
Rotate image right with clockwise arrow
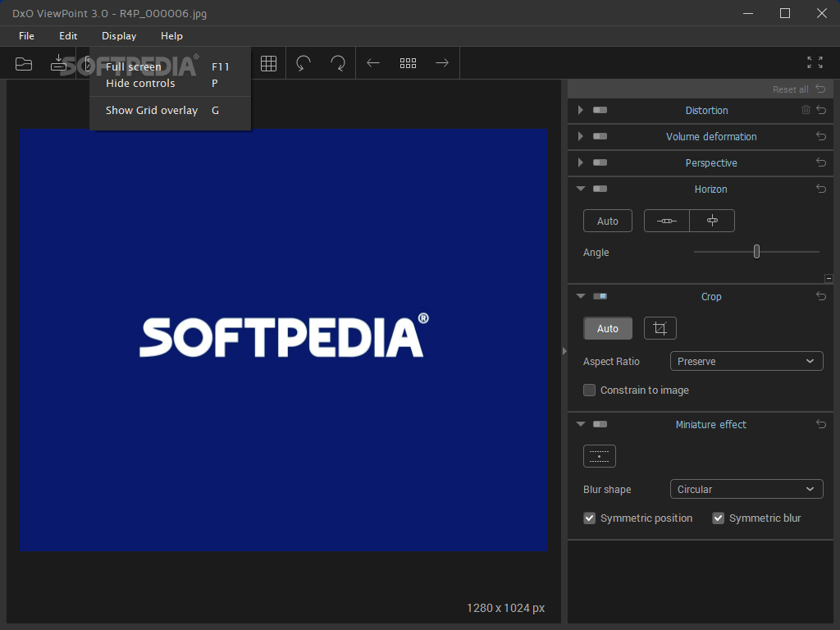tap(338, 63)
